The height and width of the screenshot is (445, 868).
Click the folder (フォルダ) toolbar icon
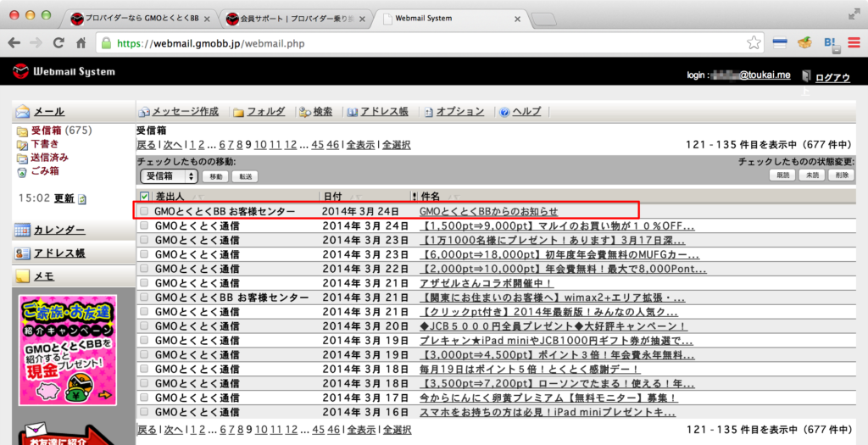point(239,112)
